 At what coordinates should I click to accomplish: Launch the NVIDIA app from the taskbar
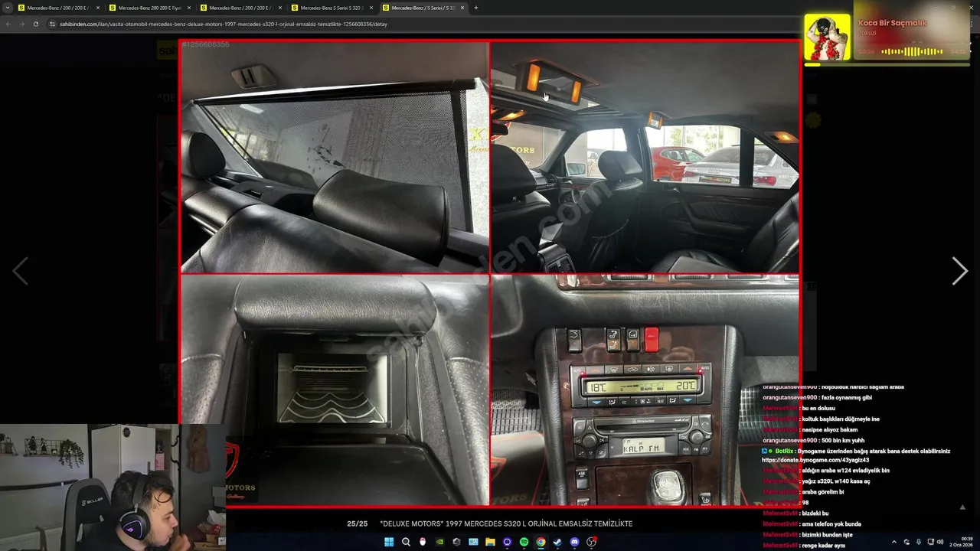point(439,542)
